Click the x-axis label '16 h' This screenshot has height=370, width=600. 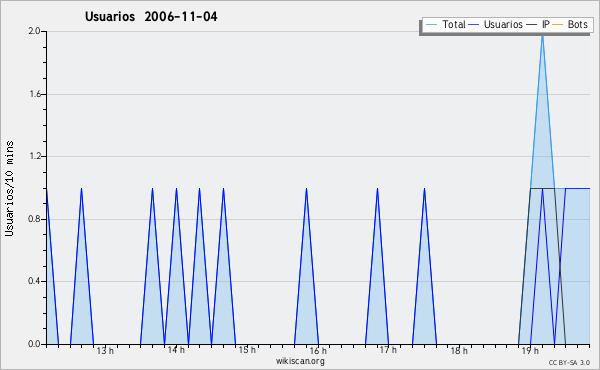(x=318, y=350)
